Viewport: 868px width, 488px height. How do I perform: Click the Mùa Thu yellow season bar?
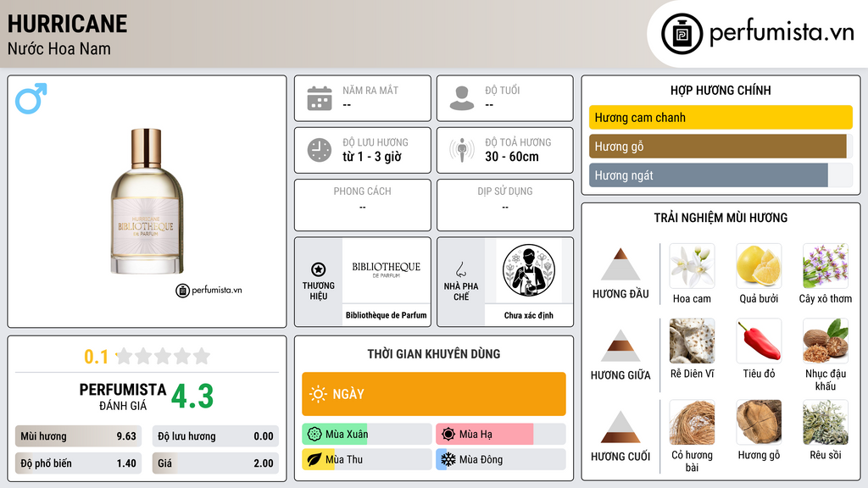367,459
